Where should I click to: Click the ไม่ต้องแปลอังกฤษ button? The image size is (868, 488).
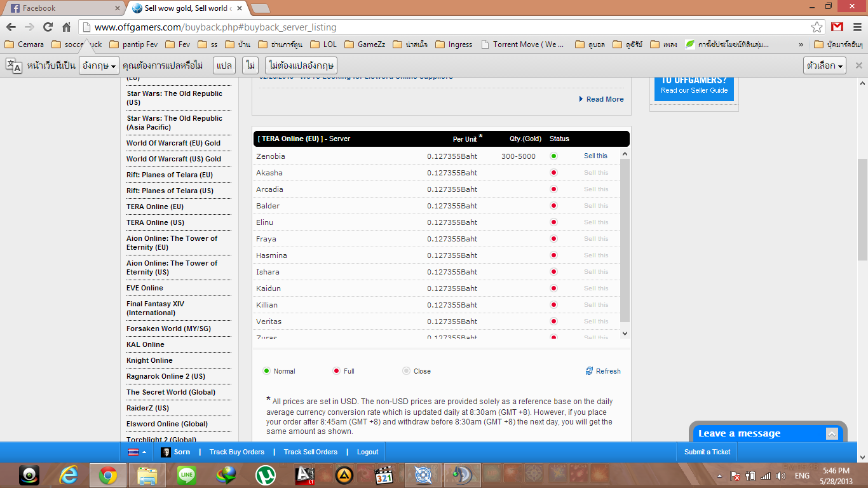point(301,65)
